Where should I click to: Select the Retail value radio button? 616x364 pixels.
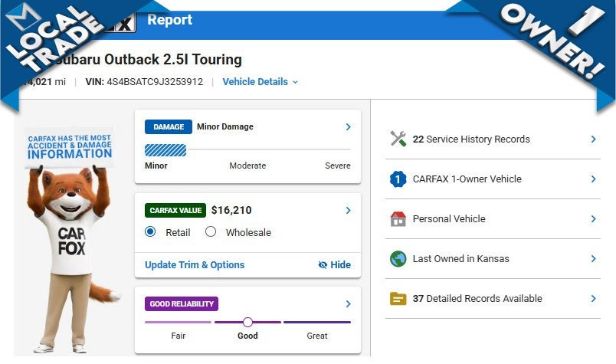coord(150,231)
